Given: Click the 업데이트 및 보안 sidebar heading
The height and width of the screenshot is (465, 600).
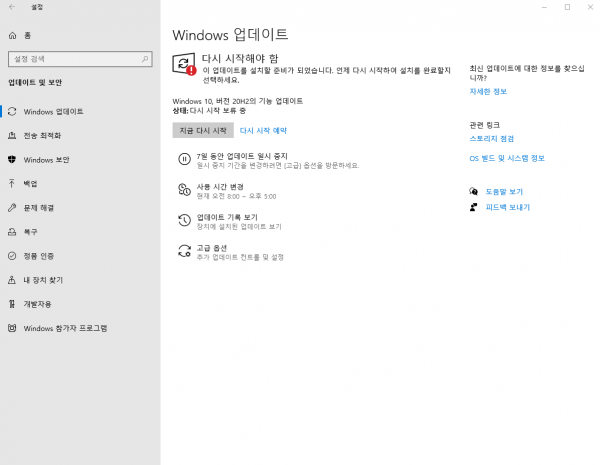Looking at the screenshot, I should pyautogui.click(x=35, y=82).
